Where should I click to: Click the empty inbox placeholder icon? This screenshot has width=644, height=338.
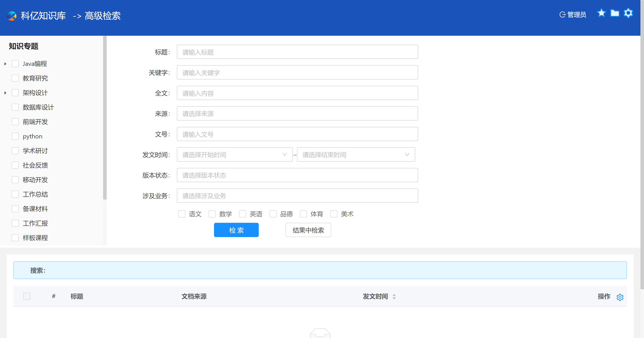(x=320, y=333)
